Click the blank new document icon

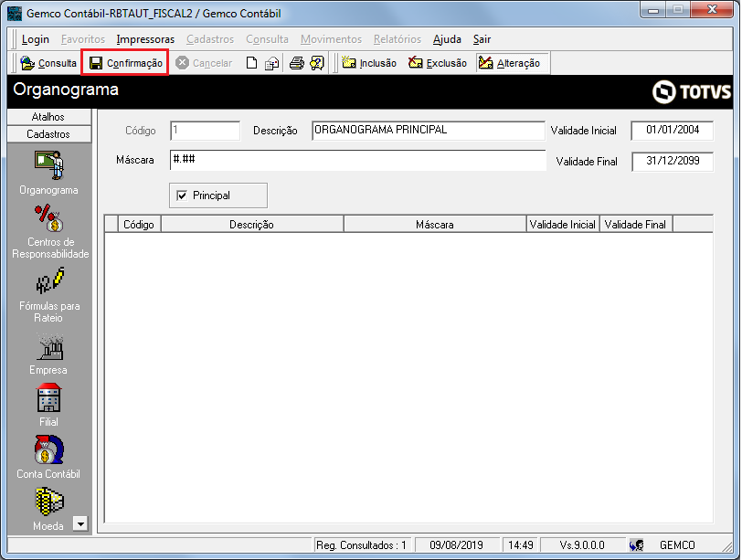tap(252, 63)
